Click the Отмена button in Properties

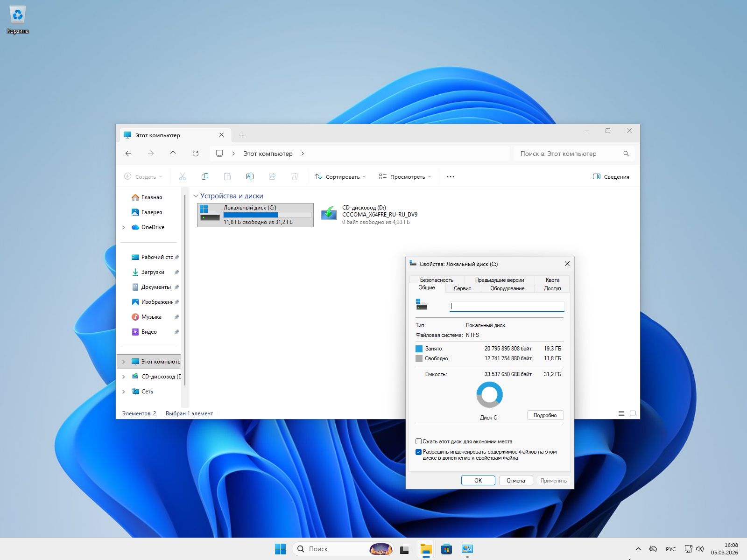point(515,480)
